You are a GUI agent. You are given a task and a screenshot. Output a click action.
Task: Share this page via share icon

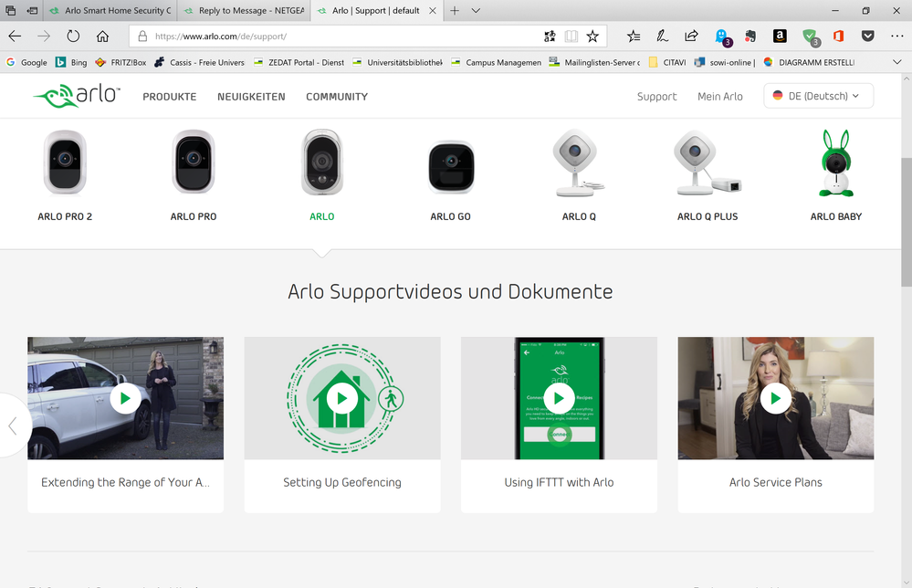pos(691,36)
